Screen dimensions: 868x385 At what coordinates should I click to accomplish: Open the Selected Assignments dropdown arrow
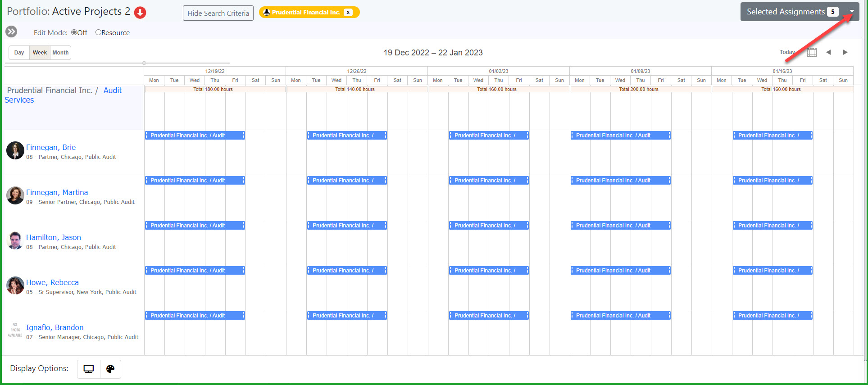pyautogui.click(x=852, y=12)
